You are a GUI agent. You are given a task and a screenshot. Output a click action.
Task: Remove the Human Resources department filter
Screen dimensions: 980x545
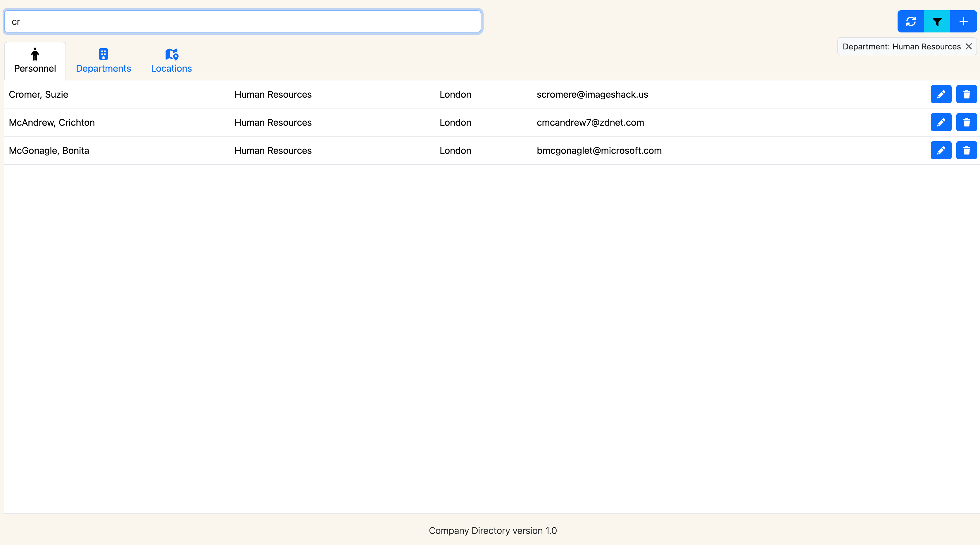pyautogui.click(x=969, y=46)
